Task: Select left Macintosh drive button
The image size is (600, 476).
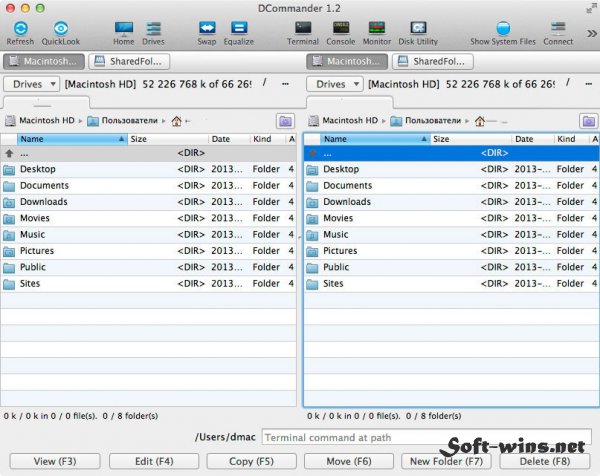Action: coord(44,61)
